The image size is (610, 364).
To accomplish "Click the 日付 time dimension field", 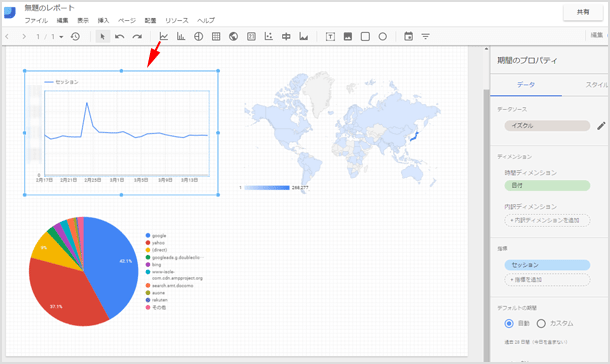I will (x=547, y=186).
